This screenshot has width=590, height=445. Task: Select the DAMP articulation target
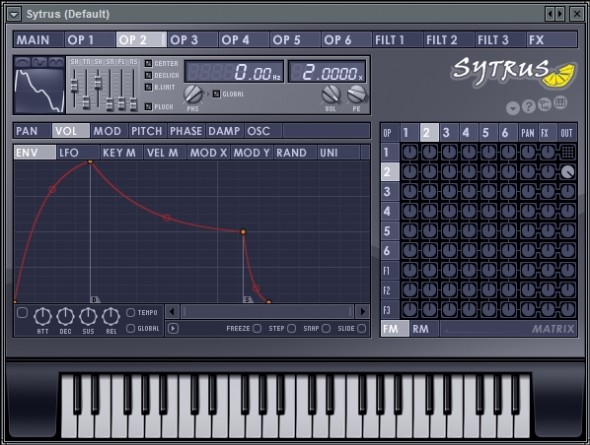pos(224,131)
